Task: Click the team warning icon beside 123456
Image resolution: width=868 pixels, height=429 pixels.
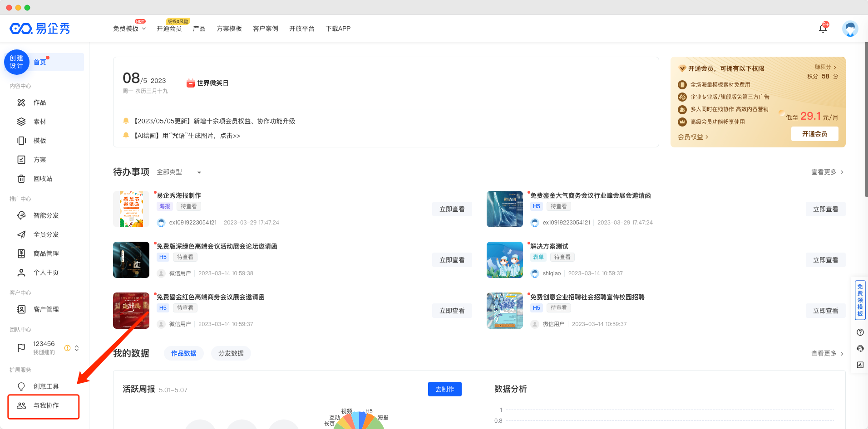Action: click(x=67, y=348)
